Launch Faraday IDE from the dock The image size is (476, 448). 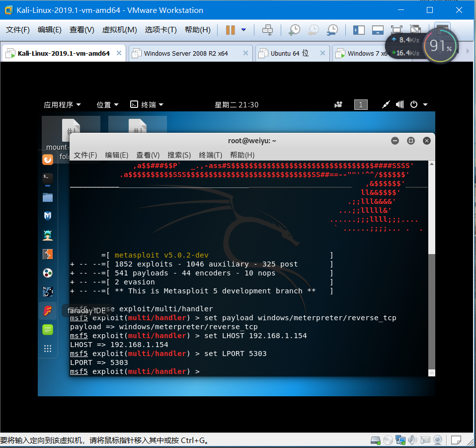pyautogui.click(x=48, y=311)
